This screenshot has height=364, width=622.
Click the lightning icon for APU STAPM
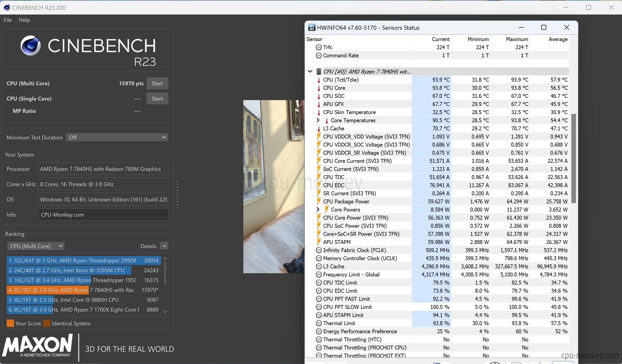point(319,242)
